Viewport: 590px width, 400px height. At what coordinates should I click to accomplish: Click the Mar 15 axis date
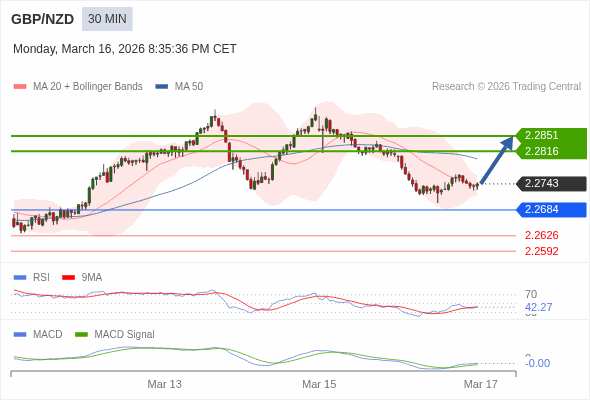(x=319, y=385)
